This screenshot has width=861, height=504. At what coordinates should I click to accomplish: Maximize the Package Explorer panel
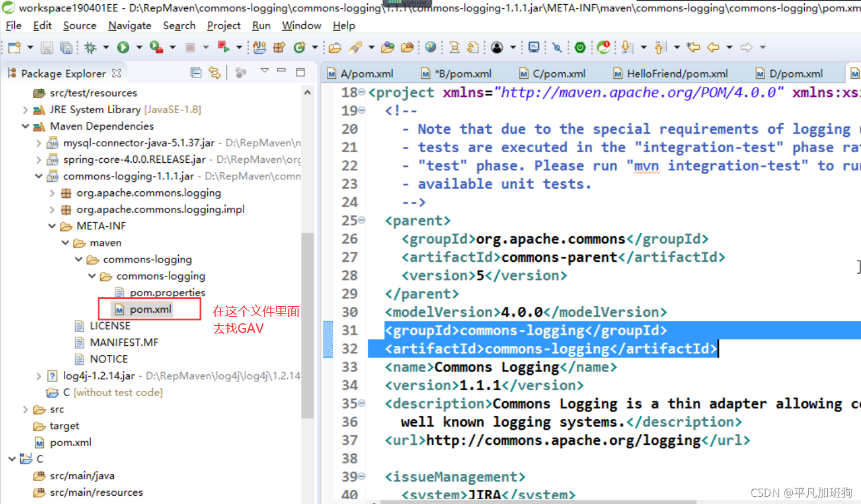point(301,72)
